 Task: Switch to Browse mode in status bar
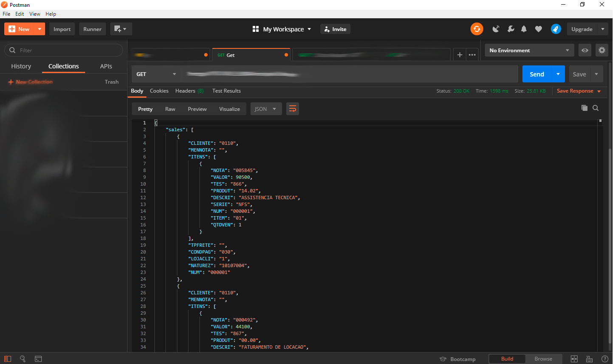coord(544,359)
